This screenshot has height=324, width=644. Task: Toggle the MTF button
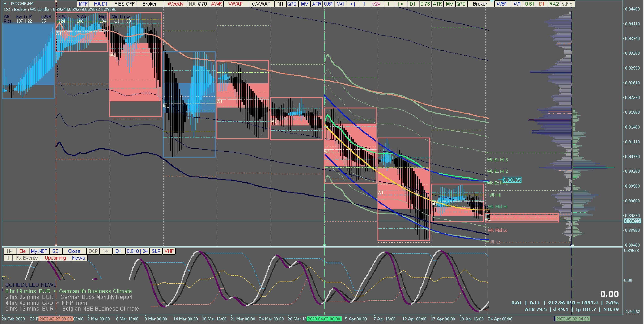click(83, 4)
